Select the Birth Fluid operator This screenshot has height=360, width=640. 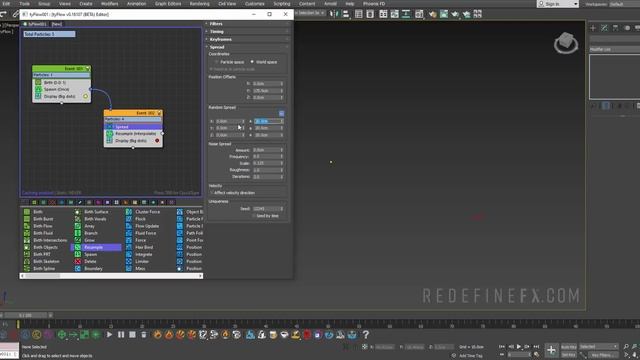[43, 233]
